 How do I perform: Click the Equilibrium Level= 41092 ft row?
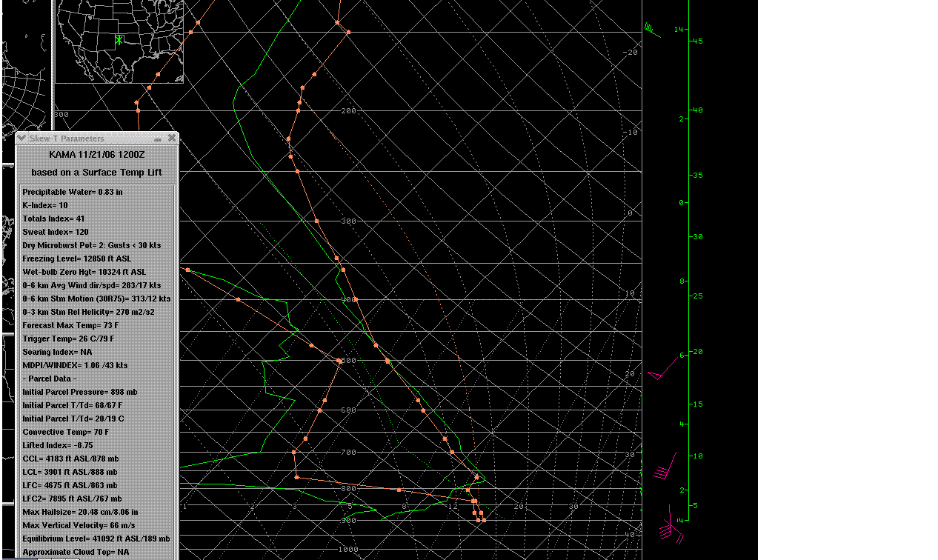(x=97, y=539)
